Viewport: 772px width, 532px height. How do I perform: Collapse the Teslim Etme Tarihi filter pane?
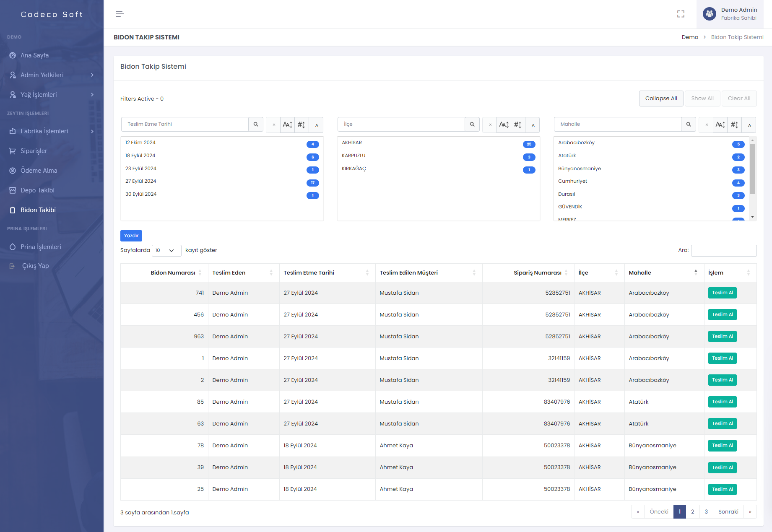pos(317,125)
